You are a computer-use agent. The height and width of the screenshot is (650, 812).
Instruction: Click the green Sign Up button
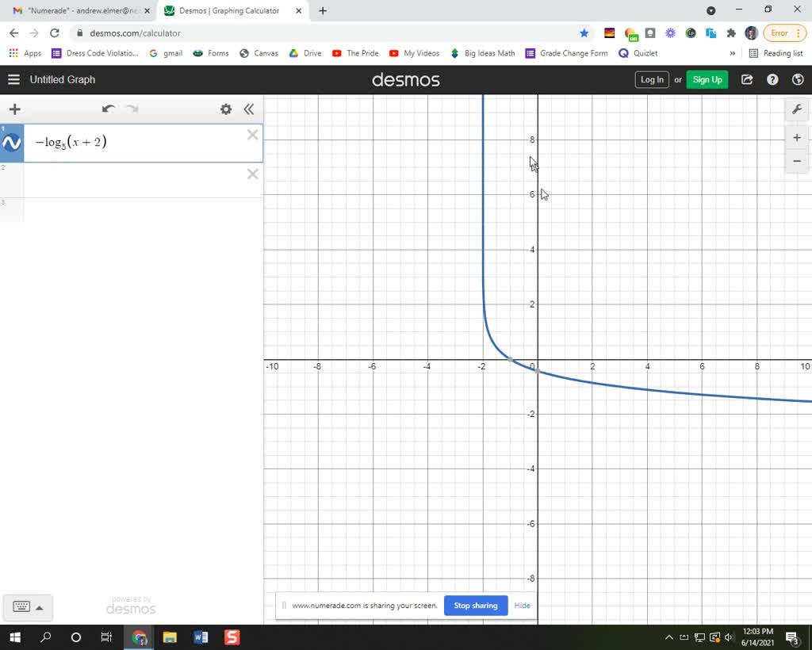[x=707, y=79]
